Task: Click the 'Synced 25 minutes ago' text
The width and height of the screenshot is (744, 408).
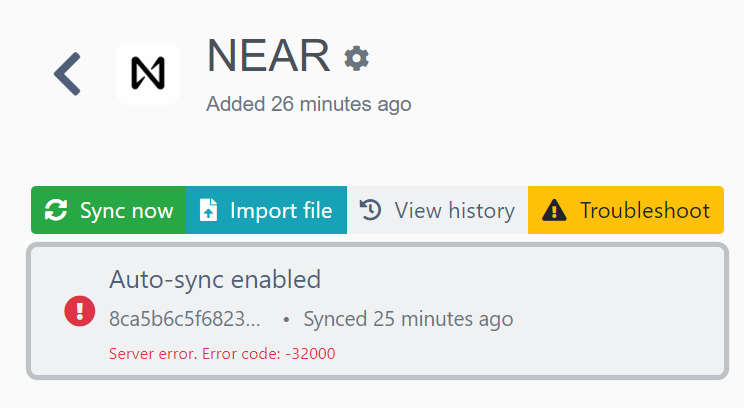Action: pyautogui.click(x=408, y=319)
